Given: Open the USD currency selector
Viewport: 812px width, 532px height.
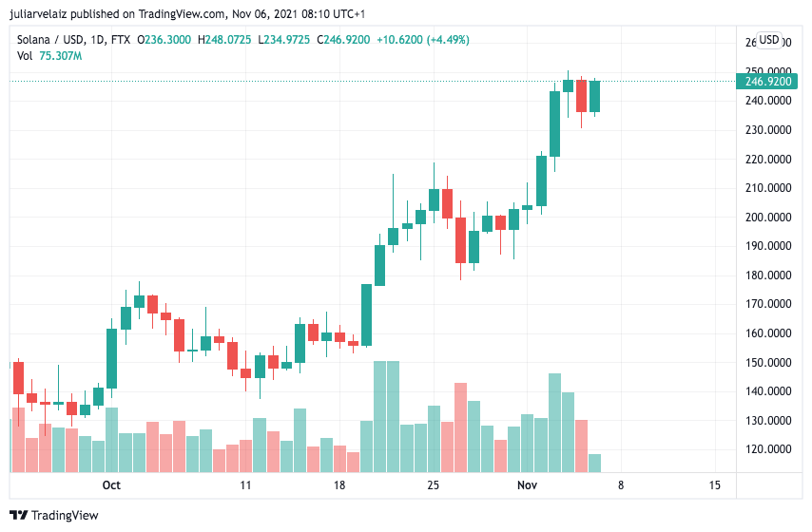Looking at the screenshot, I should 768,40.
